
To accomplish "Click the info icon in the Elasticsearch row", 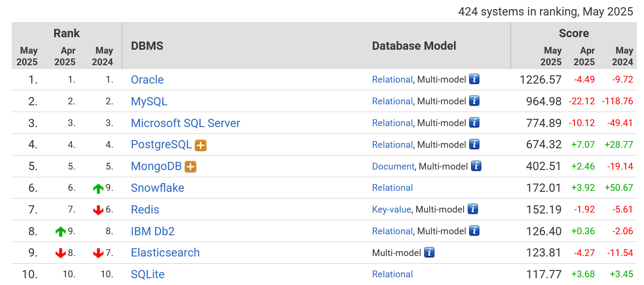I will (x=429, y=252).
